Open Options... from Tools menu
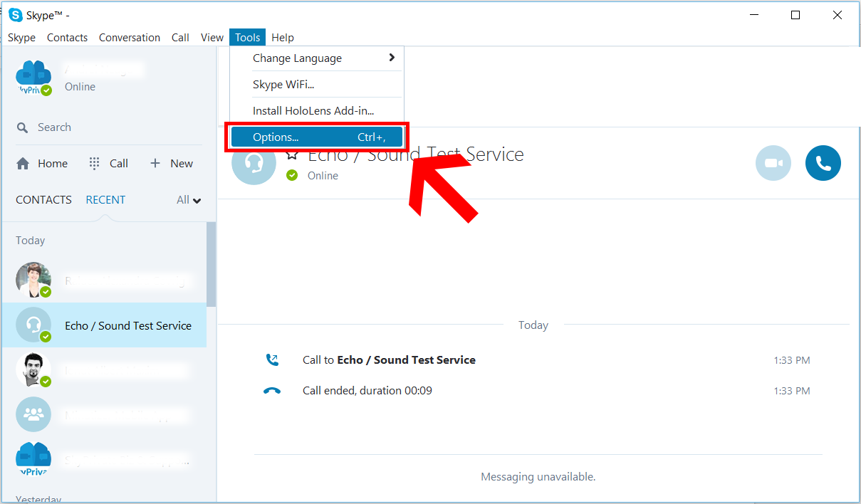Viewport: 861px width, 504px height. click(317, 137)
